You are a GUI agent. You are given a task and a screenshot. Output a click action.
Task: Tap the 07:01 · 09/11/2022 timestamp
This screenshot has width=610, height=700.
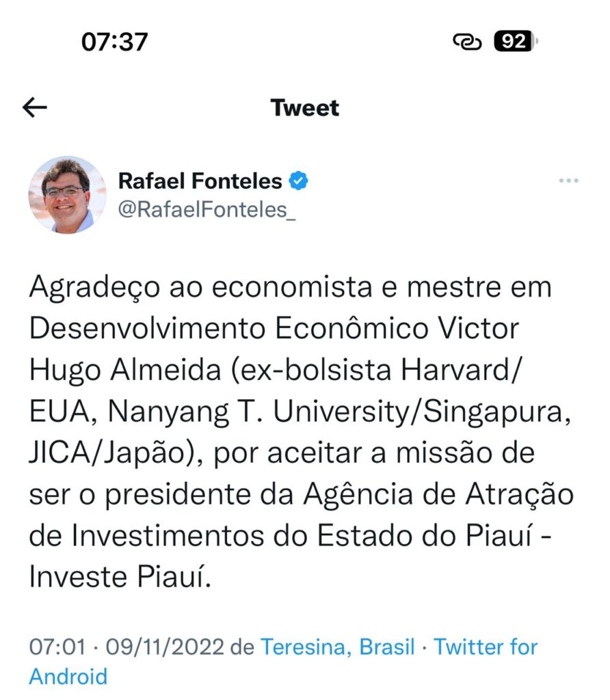128,646
